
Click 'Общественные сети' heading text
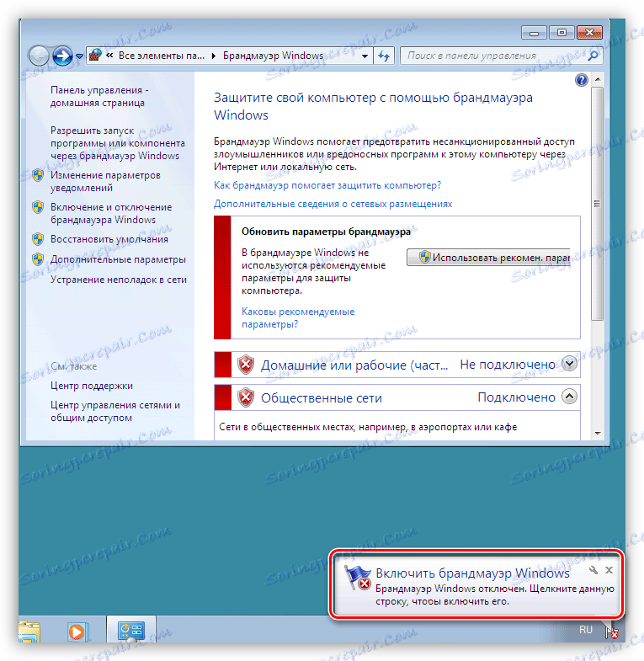[321, 398]
